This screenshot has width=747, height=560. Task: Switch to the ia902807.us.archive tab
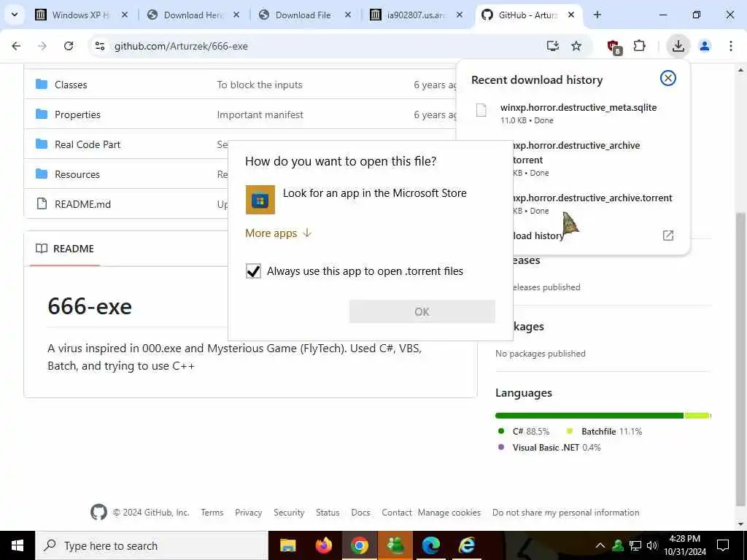click(x=415, y=15)
